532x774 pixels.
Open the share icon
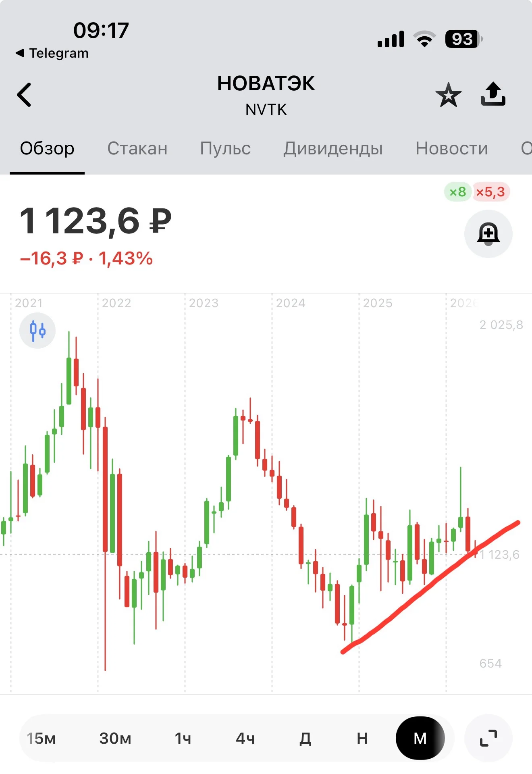pos(493,94)
